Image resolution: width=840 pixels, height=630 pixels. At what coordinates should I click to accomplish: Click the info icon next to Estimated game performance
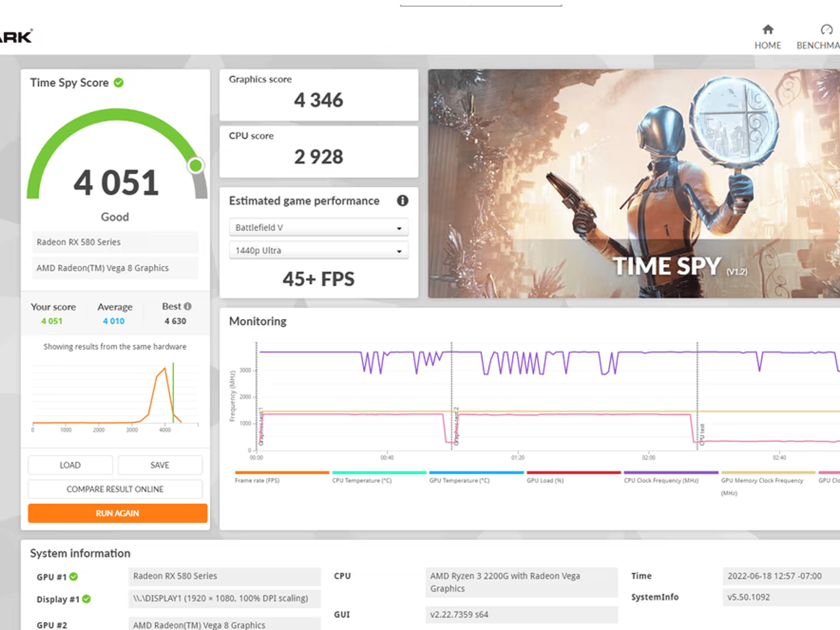click(402, 201)
